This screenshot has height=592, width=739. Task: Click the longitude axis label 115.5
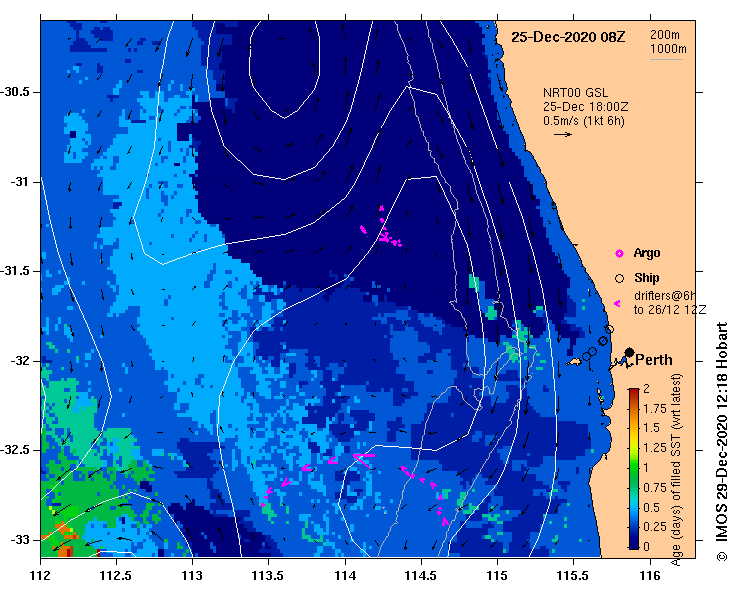573,576
